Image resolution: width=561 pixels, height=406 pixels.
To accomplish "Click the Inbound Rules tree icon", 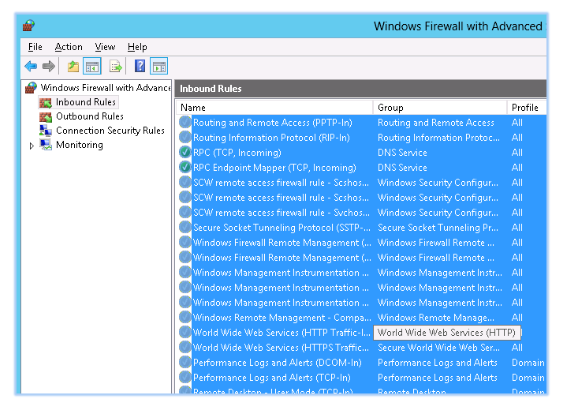I will tap(45, 103).
